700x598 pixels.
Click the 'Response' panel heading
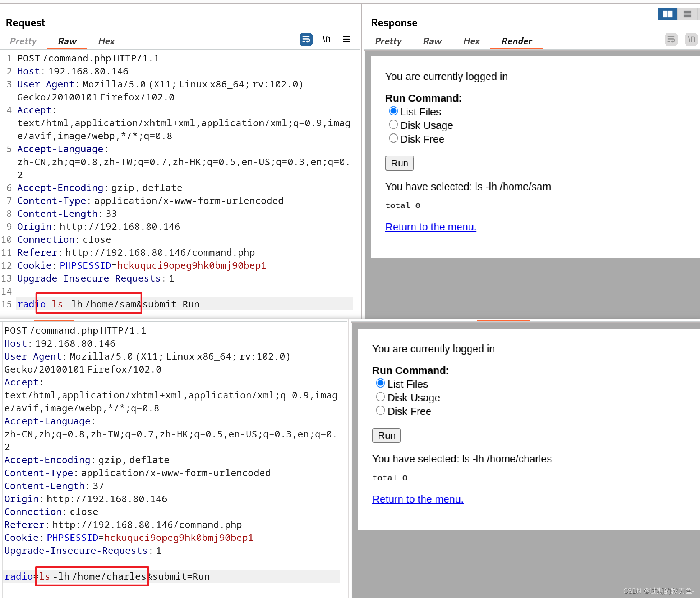tap(394, 23)
